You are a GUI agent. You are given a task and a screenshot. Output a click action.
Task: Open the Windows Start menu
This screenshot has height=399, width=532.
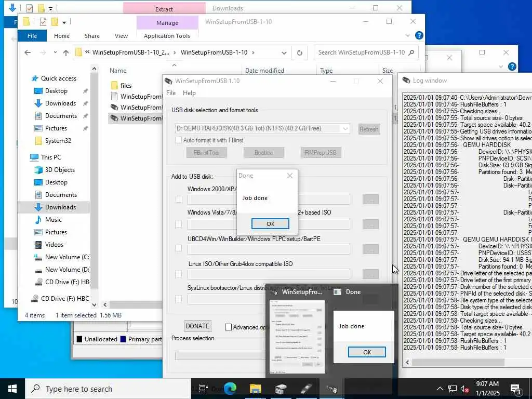pyautogui.click(x=12, y=389)
